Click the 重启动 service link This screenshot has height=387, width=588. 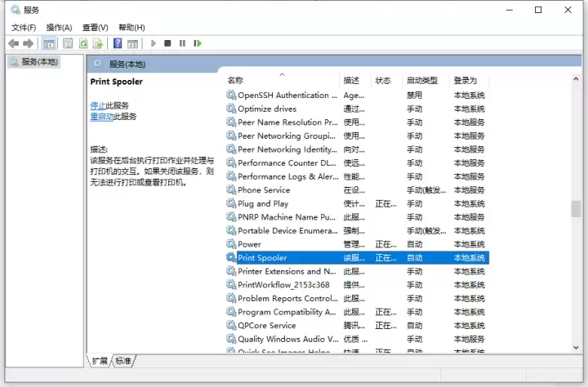(x=101, y=117)
